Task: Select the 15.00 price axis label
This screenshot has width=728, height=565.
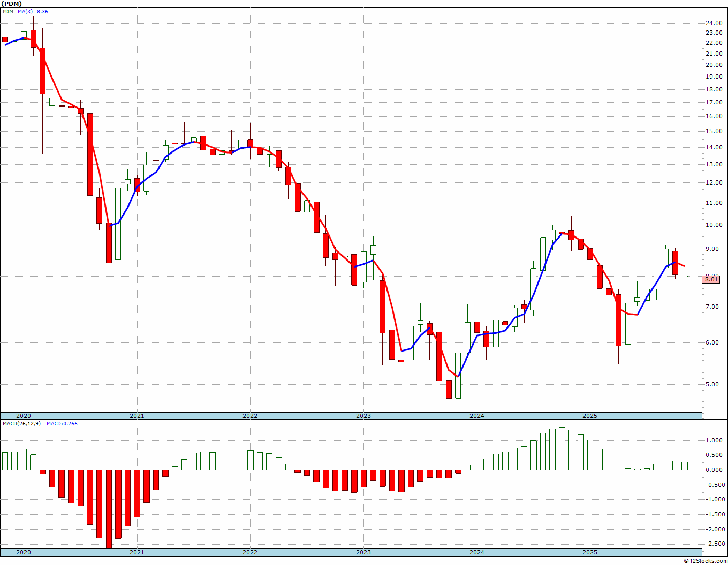Action: (714, 131)
